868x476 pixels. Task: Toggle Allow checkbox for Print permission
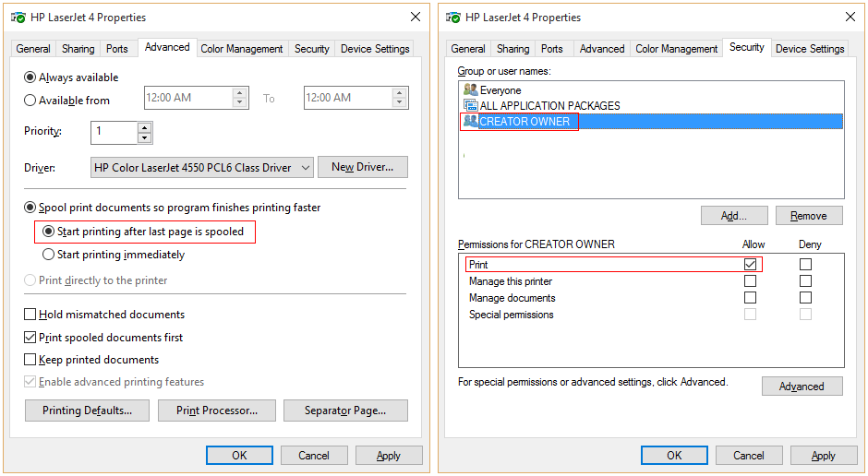750,264
